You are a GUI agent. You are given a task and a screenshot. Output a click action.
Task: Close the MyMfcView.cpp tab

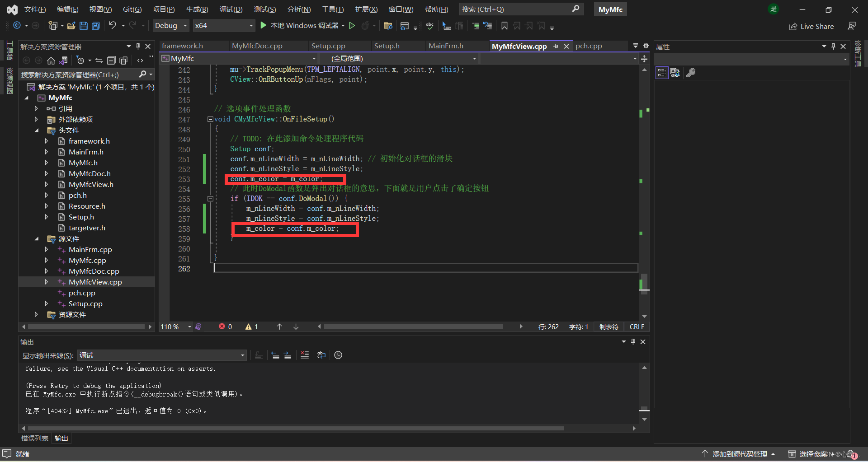(566, 46)
